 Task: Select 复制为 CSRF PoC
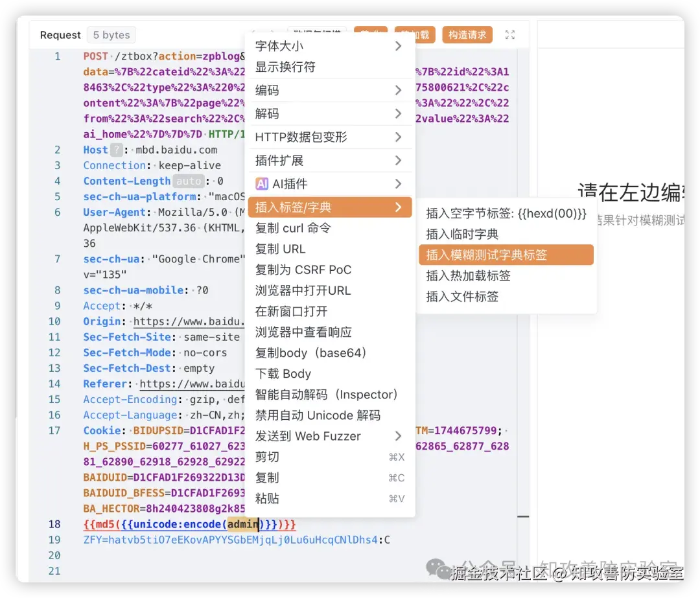(329, 270)
